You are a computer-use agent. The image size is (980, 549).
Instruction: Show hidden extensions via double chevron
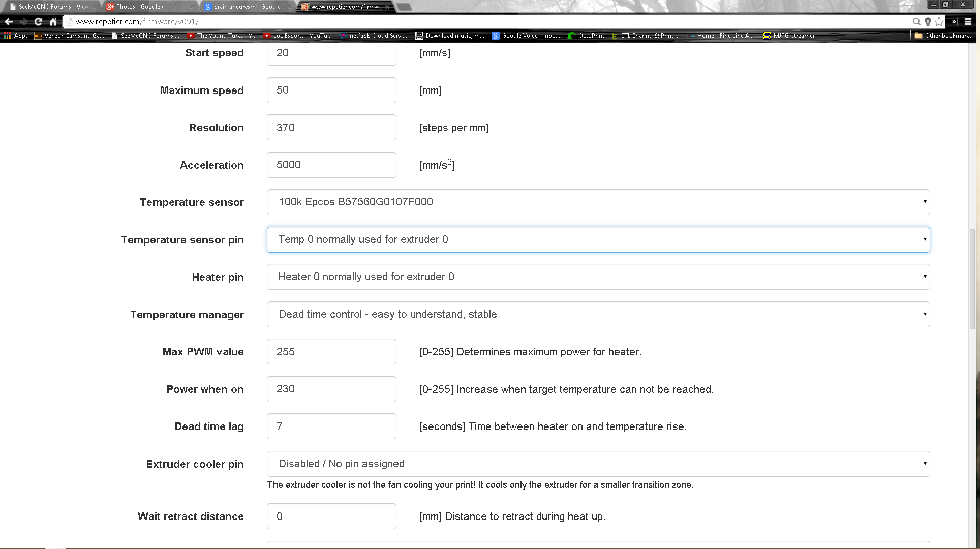[954, 21]
